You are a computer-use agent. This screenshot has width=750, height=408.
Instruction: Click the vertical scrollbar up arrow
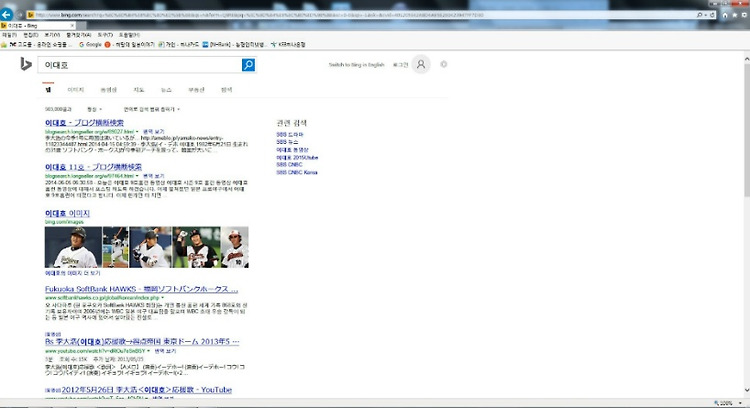click(747, 59)
